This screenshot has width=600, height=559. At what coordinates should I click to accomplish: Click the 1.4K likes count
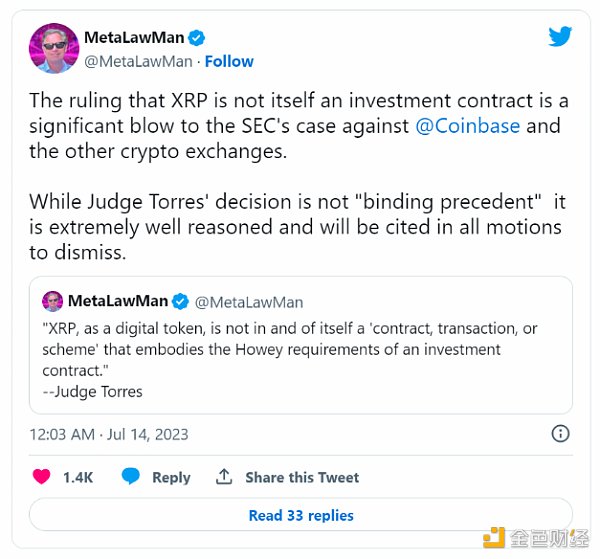click(78, 477)
